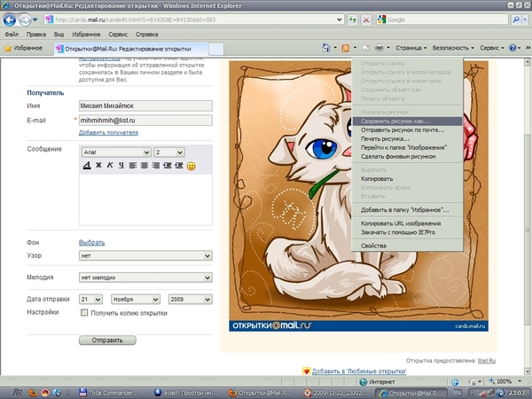Choose Свойства in context menu
This screenshot has width=532, height=399.
(407, 246)
